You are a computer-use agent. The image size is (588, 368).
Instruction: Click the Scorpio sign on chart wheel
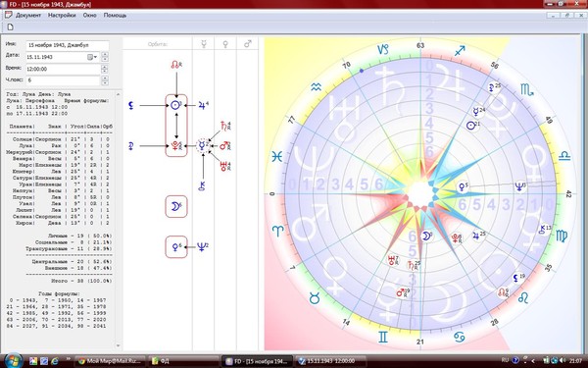[526, 89]
